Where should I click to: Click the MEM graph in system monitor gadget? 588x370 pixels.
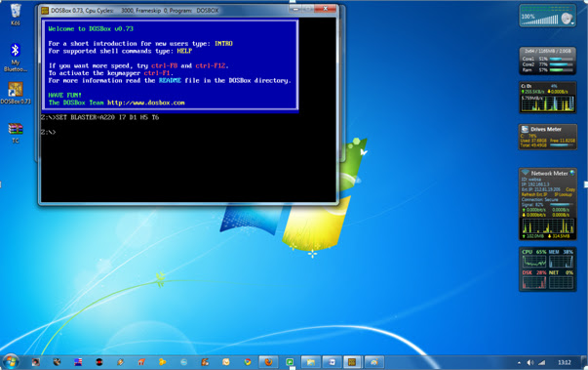click(561, 262)
